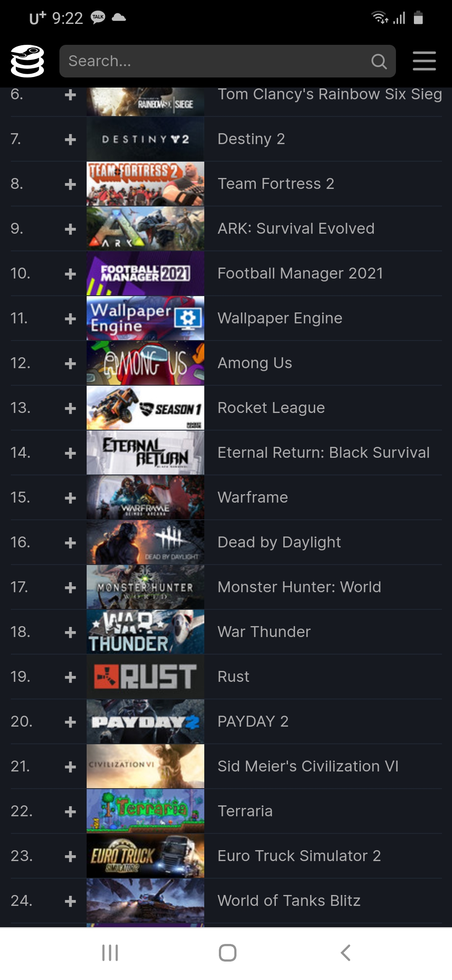This screenshot has height=980, width=452.
Task: Add Team Fortress 2 with plus icon
Action: (x=70, y=184)
